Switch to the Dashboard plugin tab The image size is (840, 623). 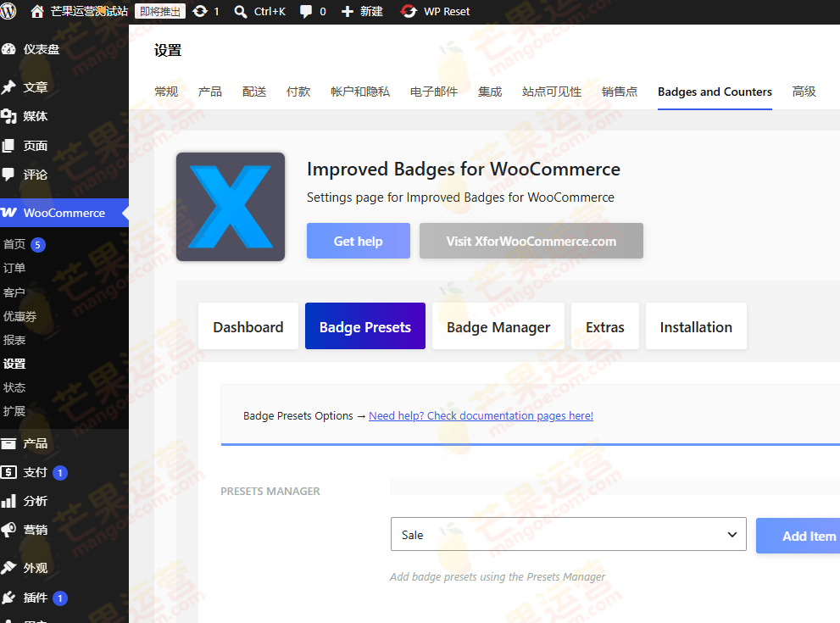(248, 326)
